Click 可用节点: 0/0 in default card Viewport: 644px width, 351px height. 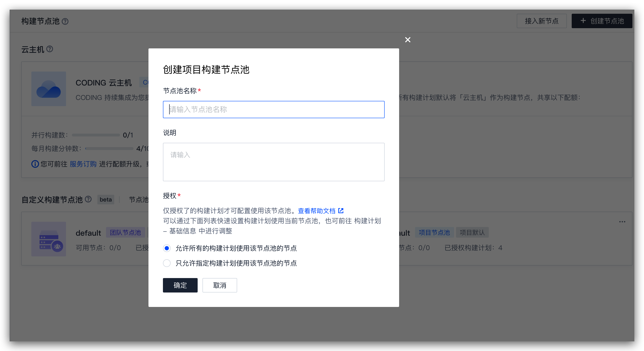click(98, 248)
